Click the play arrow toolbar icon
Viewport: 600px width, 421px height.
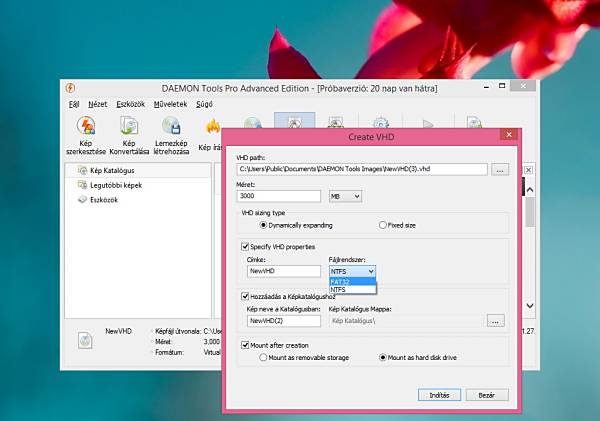(x=428, y=124)
